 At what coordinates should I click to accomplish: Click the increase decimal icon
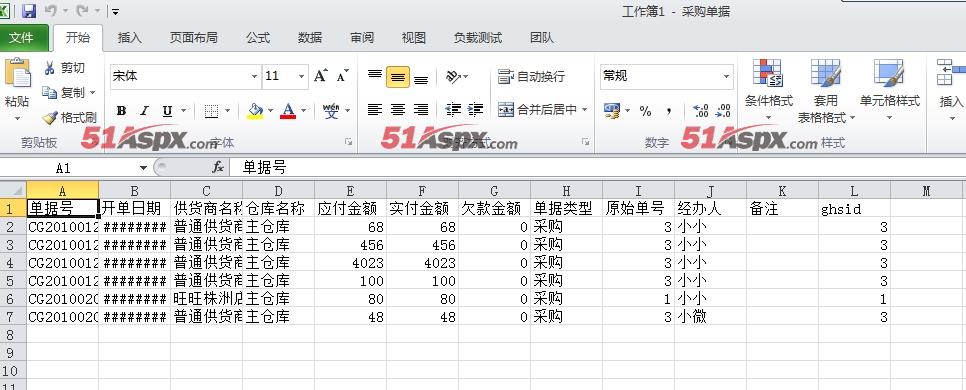coord(700,111)
